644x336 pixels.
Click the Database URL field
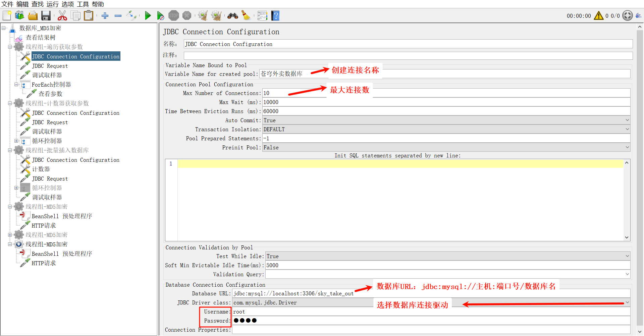[x=431, y=293]
